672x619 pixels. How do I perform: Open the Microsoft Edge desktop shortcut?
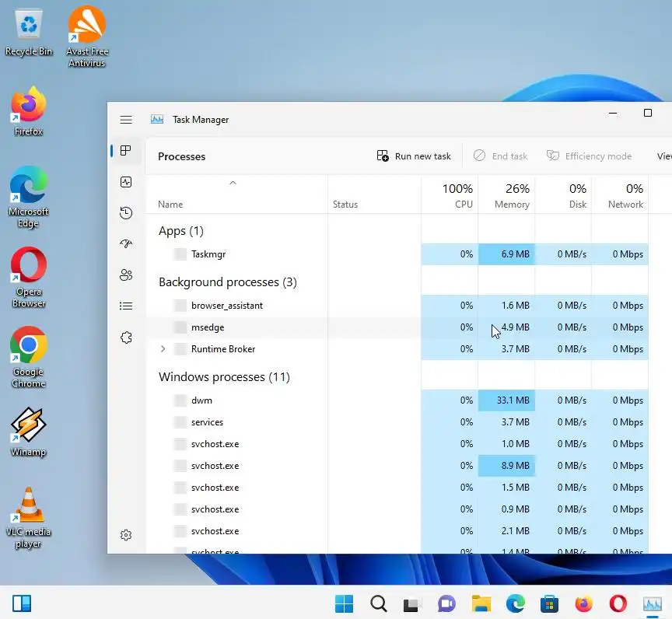[x=29, y=197]
